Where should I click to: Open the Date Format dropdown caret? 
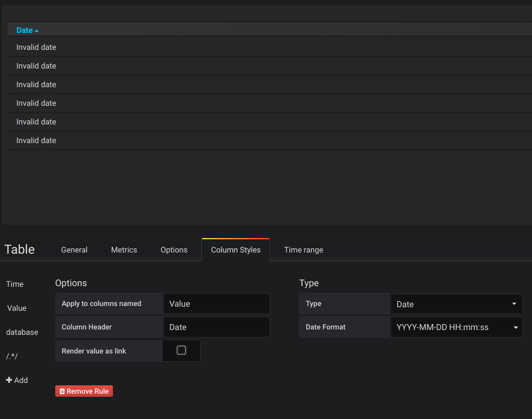[514, 327]
